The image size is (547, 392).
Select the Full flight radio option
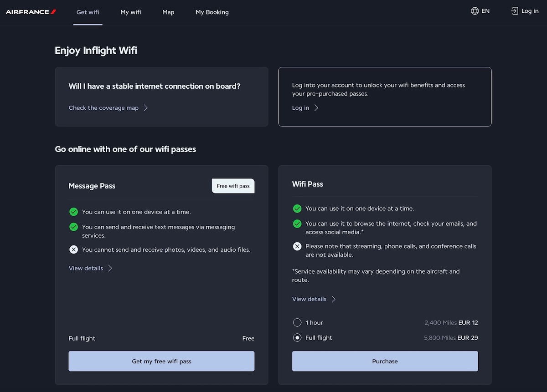297,338
